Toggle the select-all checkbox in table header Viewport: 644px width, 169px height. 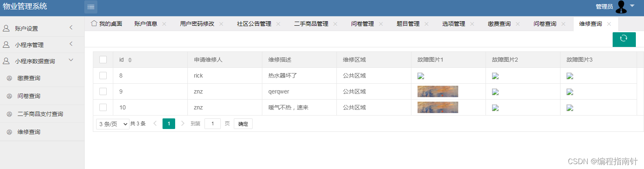point(103,60)
